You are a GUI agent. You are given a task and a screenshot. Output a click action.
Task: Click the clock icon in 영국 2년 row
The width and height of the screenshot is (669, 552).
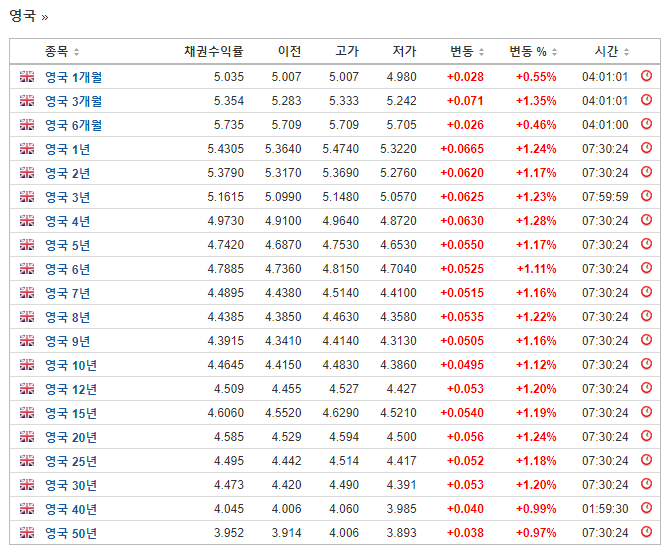click(646, 172)
